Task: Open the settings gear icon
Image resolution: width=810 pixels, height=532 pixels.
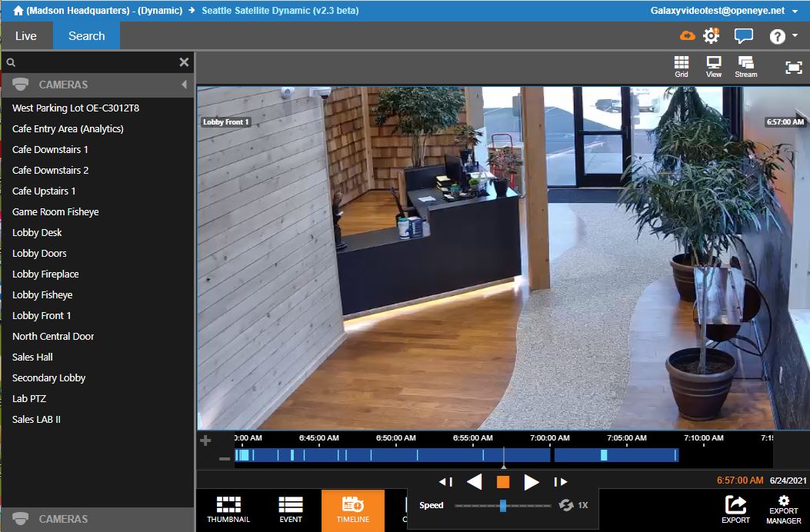Action: point(711,35)
